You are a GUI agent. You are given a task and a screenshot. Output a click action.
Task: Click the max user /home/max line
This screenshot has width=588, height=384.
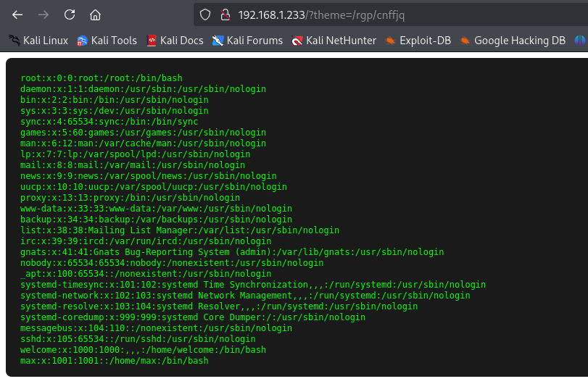tap(115, 360)
